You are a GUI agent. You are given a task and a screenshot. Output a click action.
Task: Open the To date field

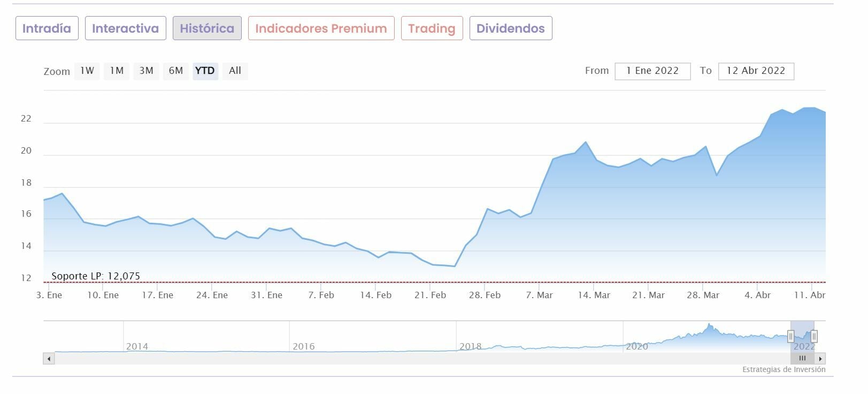(x=756, y=71)
